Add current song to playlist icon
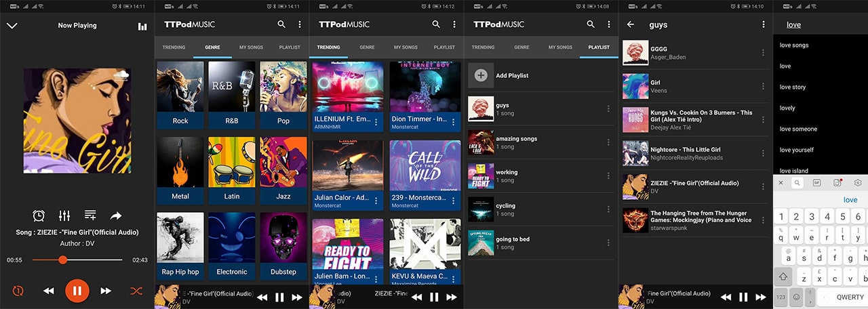The height and width of the screenshot is (309, 868). (90, 215)
